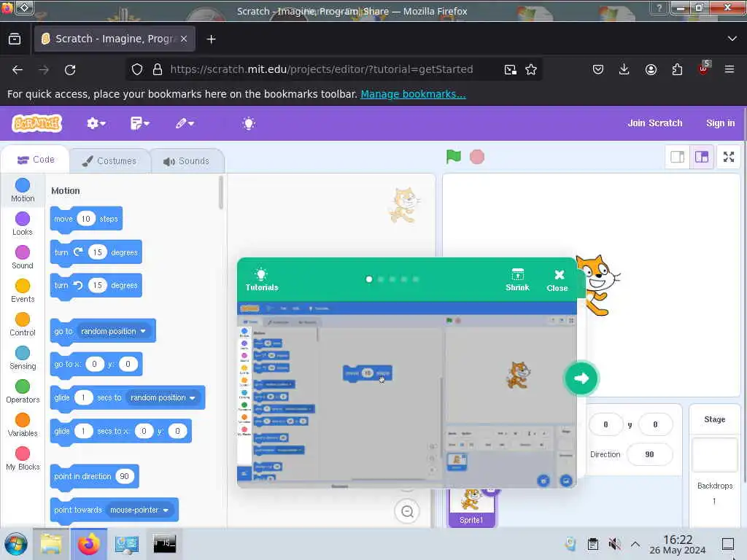This screenshot has width=747, height=560.
Task: Open the Tutorials lightbulb in menu bar
Action: [x=248, y=123]
